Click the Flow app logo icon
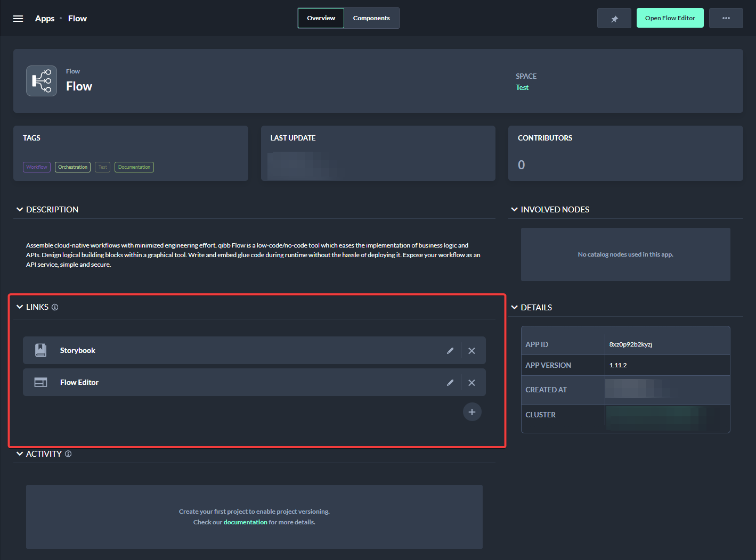The width and height of the screenshot is (756, 560). point(42,81)
